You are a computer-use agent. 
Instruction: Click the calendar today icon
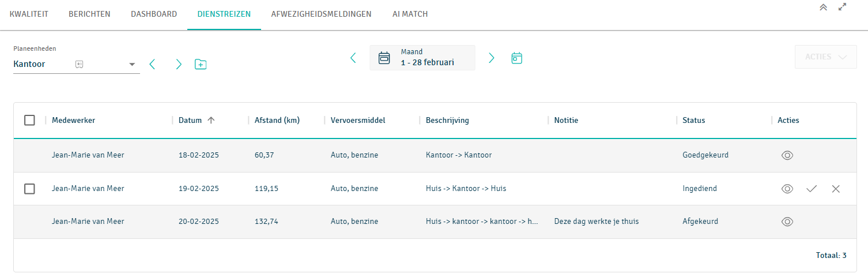(x=517, y=58)
